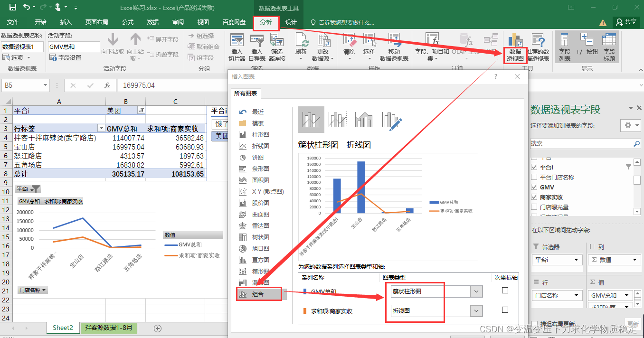The image size is (644, 338).
Task: Uncheck the GMV field checkbox
Action: click(534, 187)
